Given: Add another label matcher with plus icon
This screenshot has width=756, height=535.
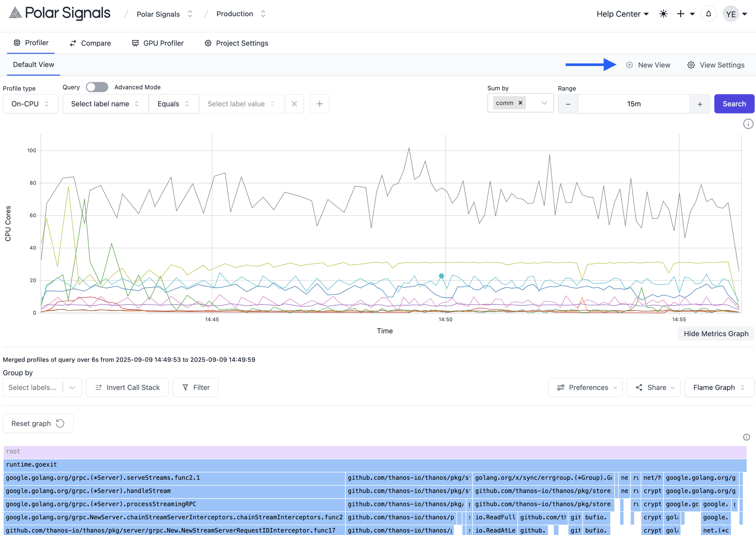Looking at the screenshot, I should tap(319, 104).
